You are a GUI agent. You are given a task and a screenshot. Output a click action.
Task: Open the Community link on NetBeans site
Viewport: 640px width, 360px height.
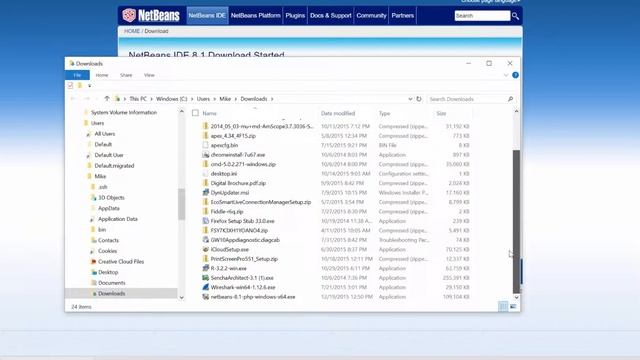point(371,16)
